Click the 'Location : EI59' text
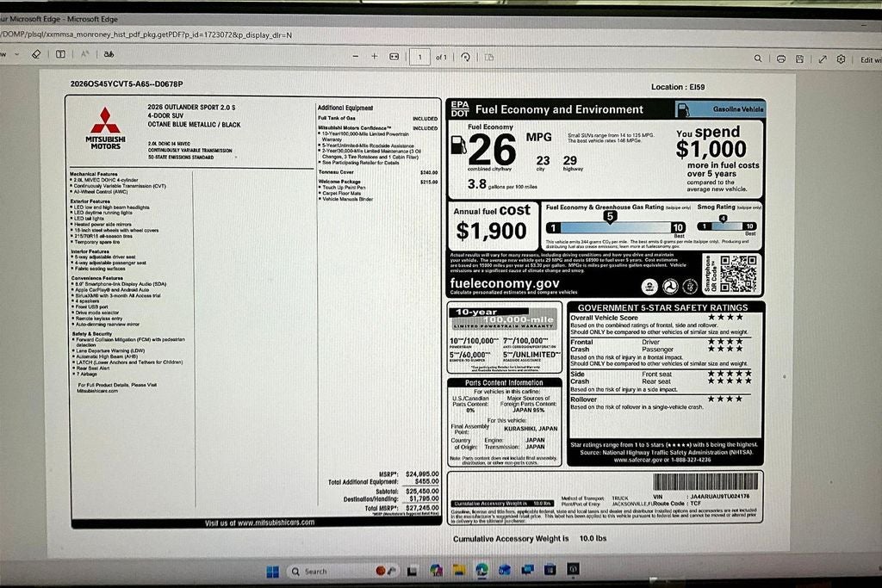This screenshot has width=882, height=588. [678, 87]
